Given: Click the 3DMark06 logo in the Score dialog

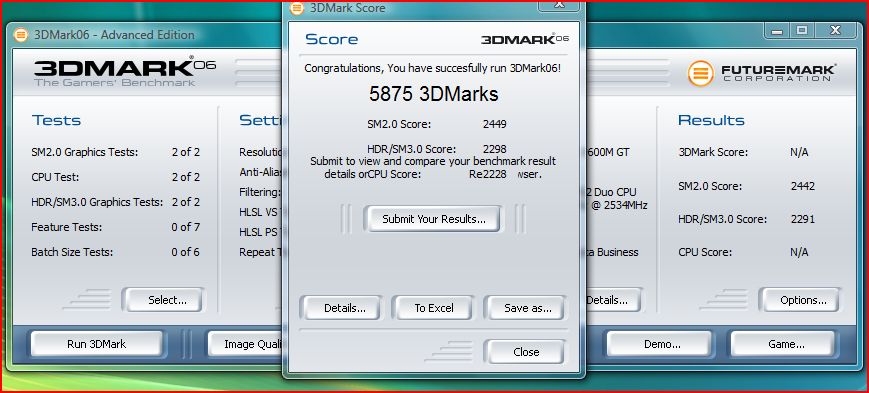Looking at the screenshot, I should 525,39.
